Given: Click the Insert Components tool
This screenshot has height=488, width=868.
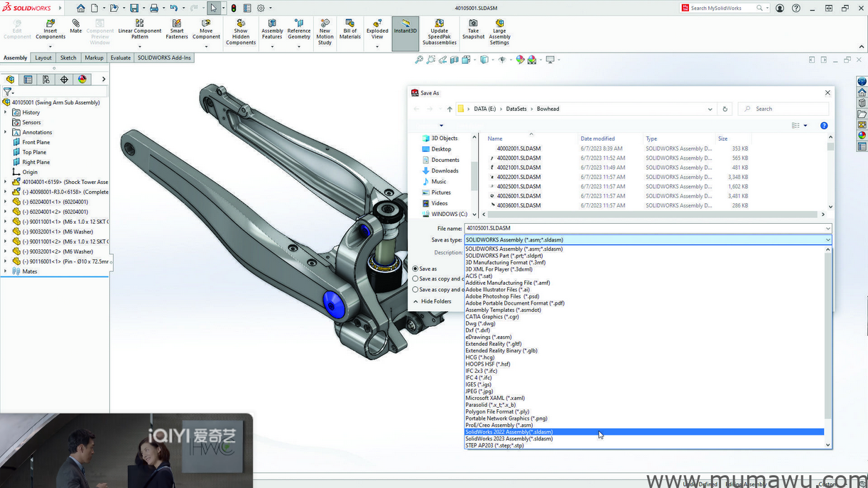Looking at the screenshot, I should click(50, 29).
